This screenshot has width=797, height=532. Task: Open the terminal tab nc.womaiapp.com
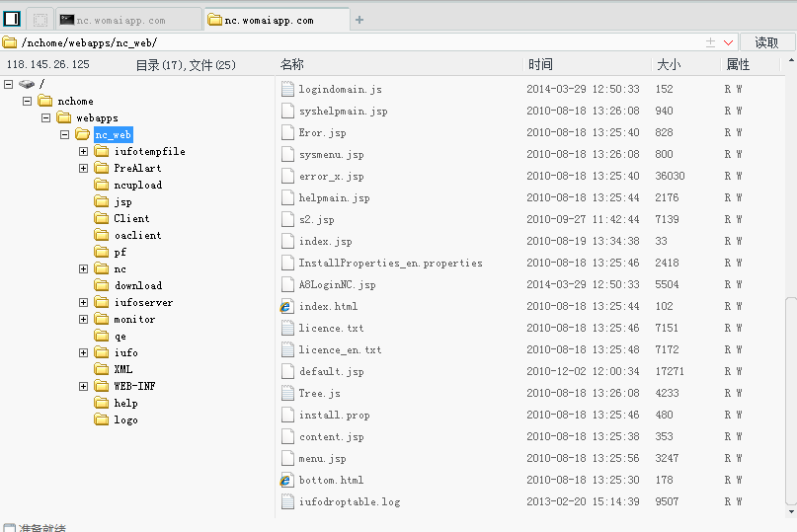coord(128,21)
